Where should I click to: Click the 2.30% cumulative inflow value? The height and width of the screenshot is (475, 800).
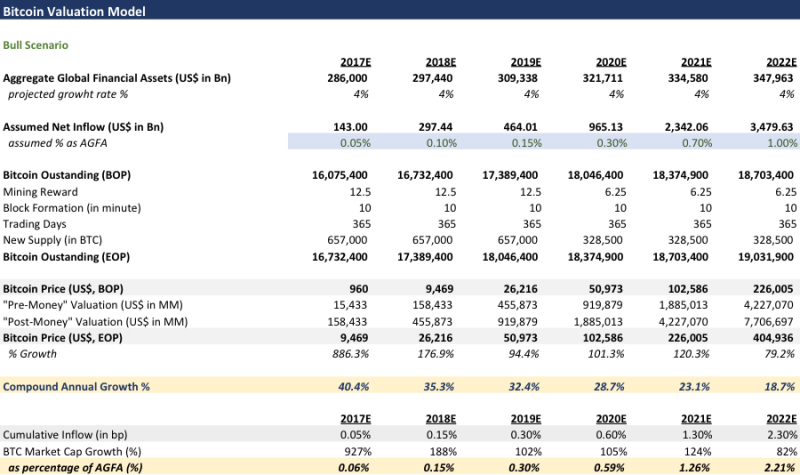coord(782,435)
